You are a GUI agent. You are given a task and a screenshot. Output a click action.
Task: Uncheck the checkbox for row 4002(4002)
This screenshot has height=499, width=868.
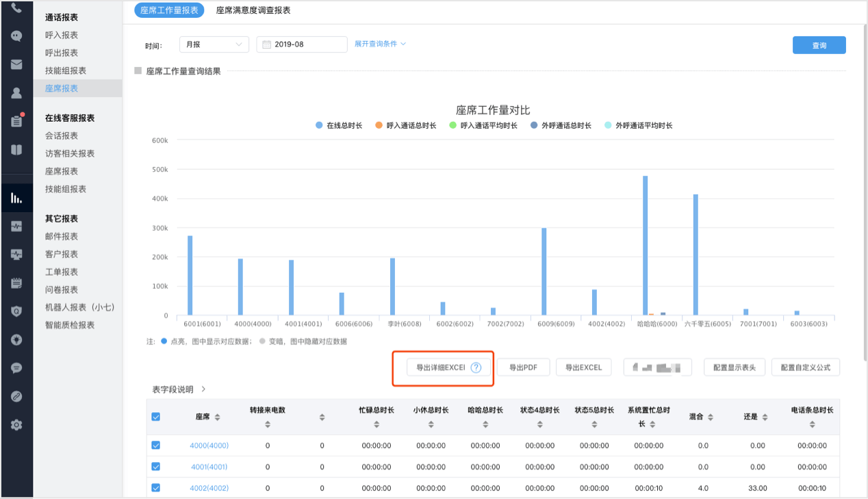click(155, 488)
